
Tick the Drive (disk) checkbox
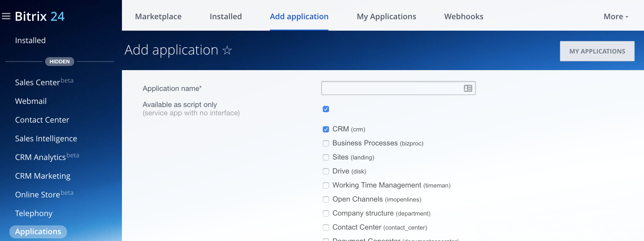[326, 171]
